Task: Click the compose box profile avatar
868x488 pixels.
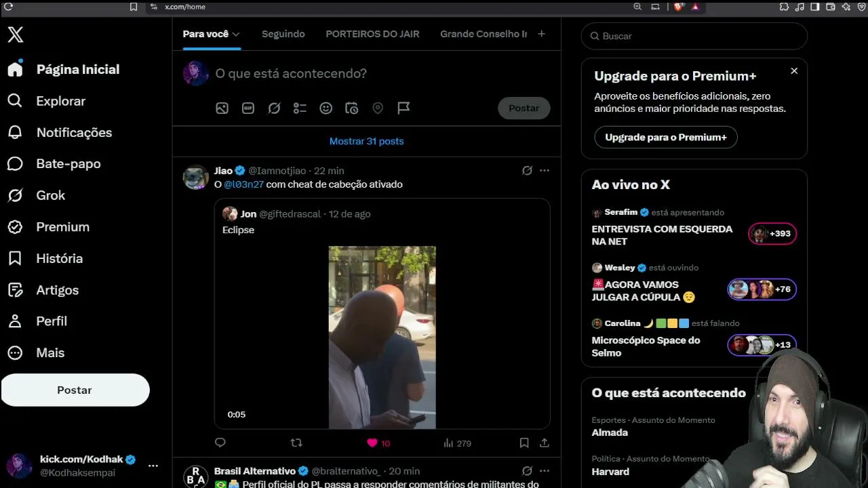Action: pos(196,73)
